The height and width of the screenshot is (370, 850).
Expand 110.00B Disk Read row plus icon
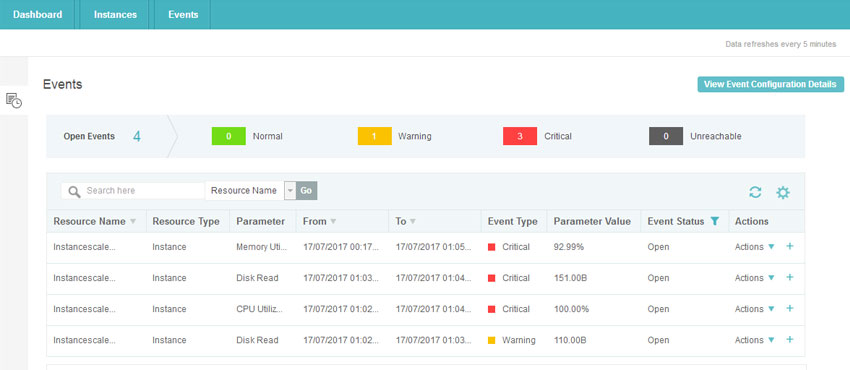tap(790, 340)
